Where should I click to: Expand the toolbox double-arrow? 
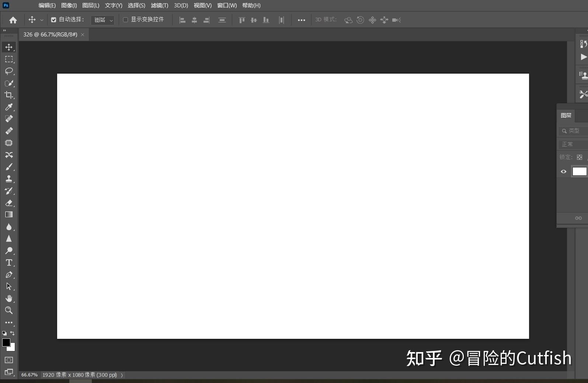4,31
